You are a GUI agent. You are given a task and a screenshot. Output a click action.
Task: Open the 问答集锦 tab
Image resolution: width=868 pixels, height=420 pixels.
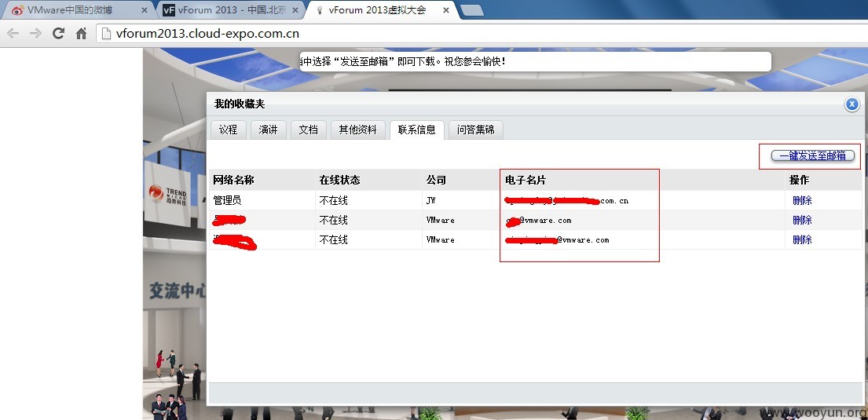click(475, 130)
